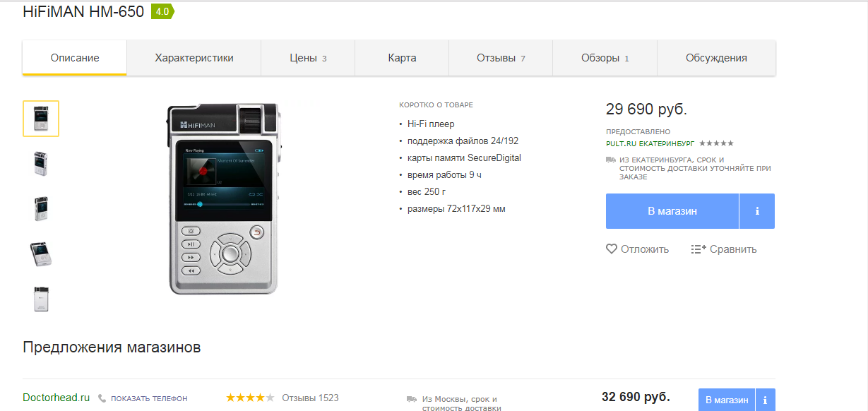Image resolution: width=868 pixels, height=411 pixels.
Task: Open the Doctorhead.ru shop link
Action: [57, 398]
